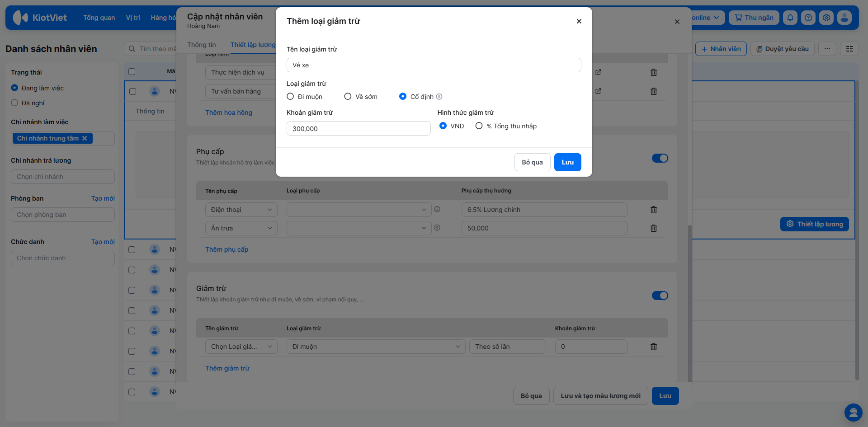Open the help question mark icon
This screenshot has height=427, width=868.
pos(808,18)
